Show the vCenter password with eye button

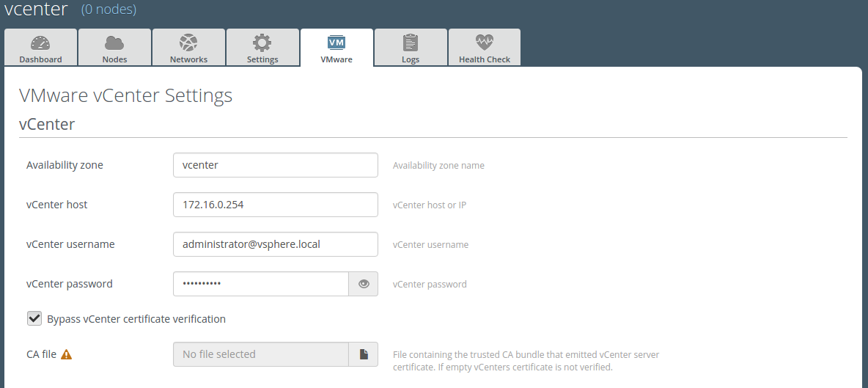click(x=364, y=284)
